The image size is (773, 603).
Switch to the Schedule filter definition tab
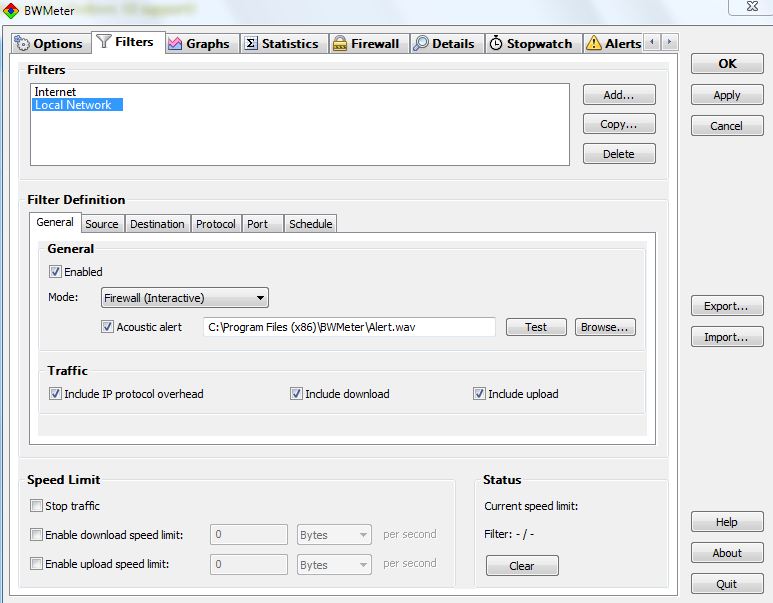click(311, 224)
